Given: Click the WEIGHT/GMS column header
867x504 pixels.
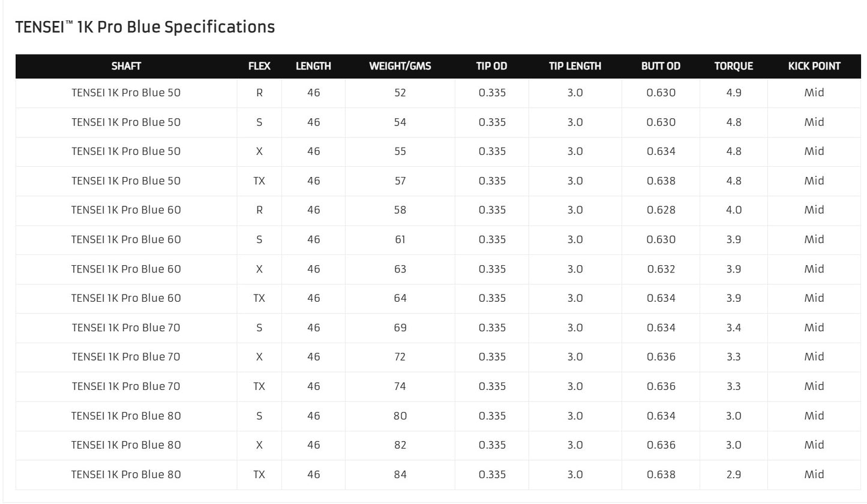Looking at the screenshot, I should pyautogui.click(x=400, y=66).
